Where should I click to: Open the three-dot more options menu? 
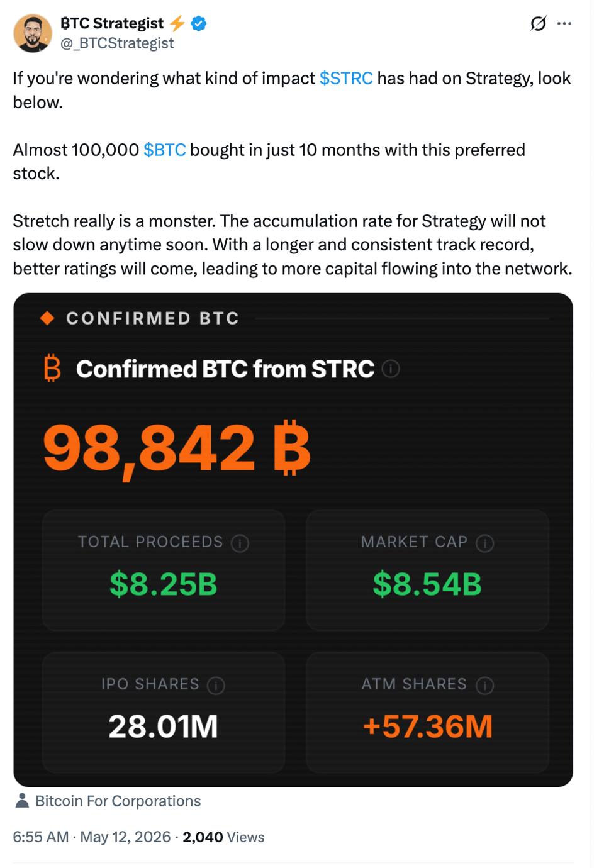(564, 24)
